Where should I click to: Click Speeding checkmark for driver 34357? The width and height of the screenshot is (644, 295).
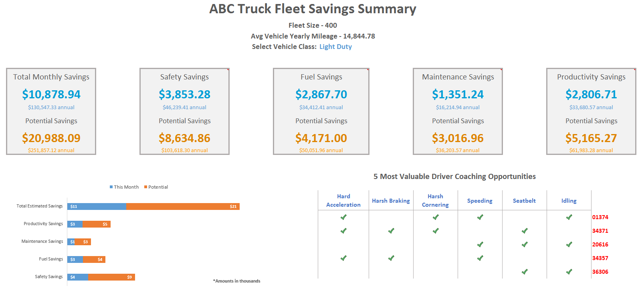tap(480, 258)
